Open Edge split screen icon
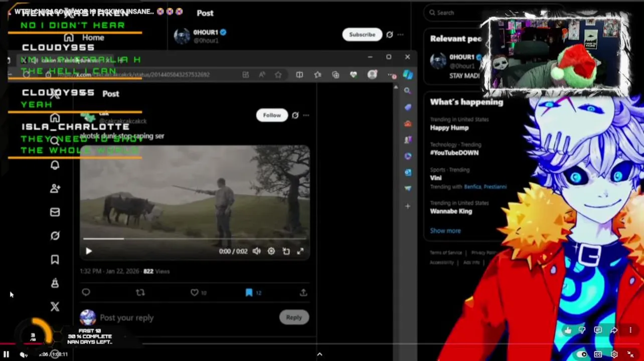Image resolution: width=644 pixels, height=361 pixels. point(299,75)
